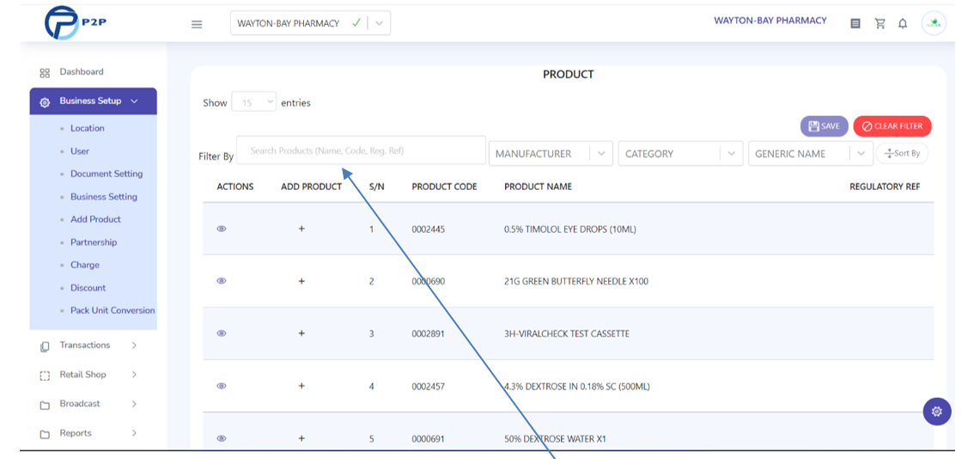Viewport: 980px width, 459px height.
Task: Expand the Transactions sidebar menu
Action: click(x=88, y=346)
